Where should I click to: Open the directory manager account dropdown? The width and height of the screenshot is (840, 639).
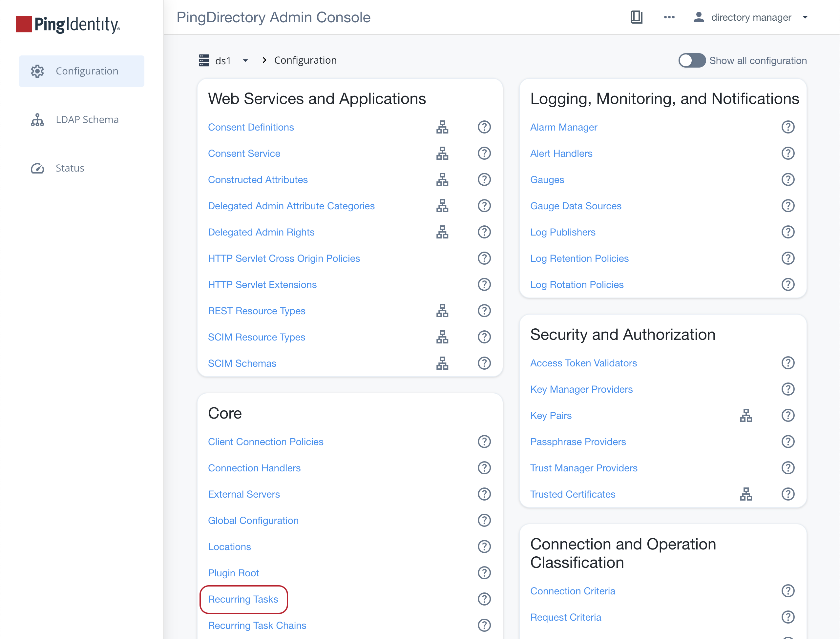[x=805, y=17]
